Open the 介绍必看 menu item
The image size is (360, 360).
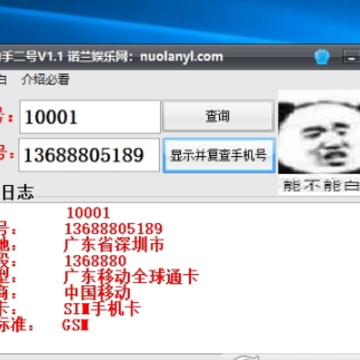click(45, 80)
